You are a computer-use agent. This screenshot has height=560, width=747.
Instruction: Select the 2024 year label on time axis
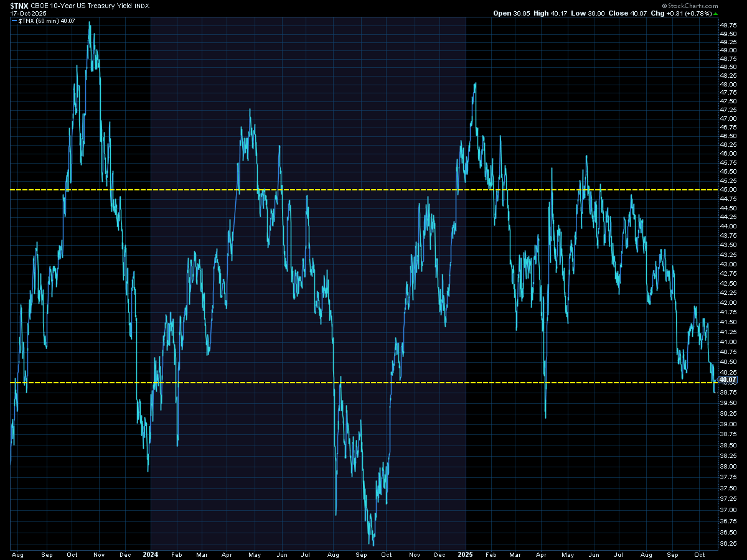tap(150, 553)
